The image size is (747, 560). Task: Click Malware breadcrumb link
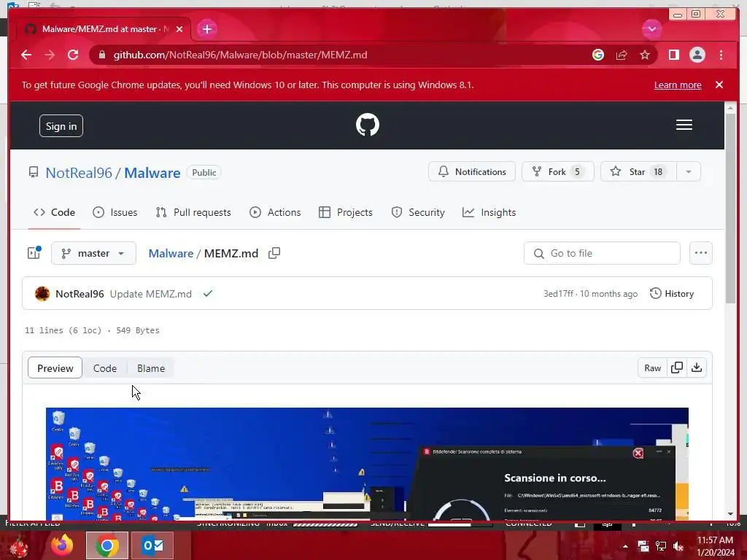click(171, 253)
